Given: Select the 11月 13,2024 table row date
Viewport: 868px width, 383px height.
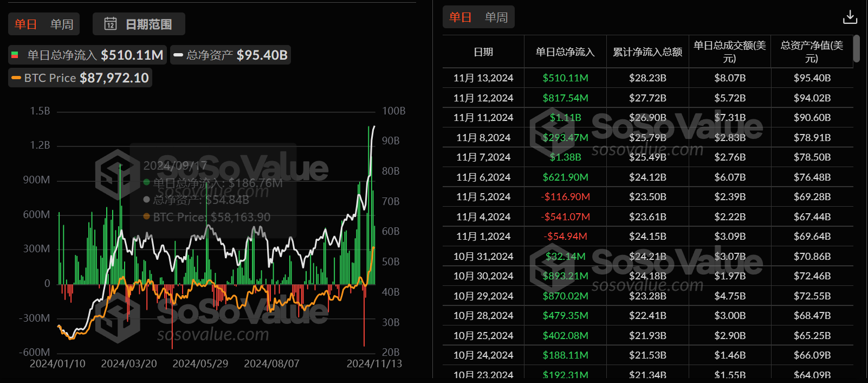Looking at the screenshot, I should pyautogui.click(x=483, y=78).
